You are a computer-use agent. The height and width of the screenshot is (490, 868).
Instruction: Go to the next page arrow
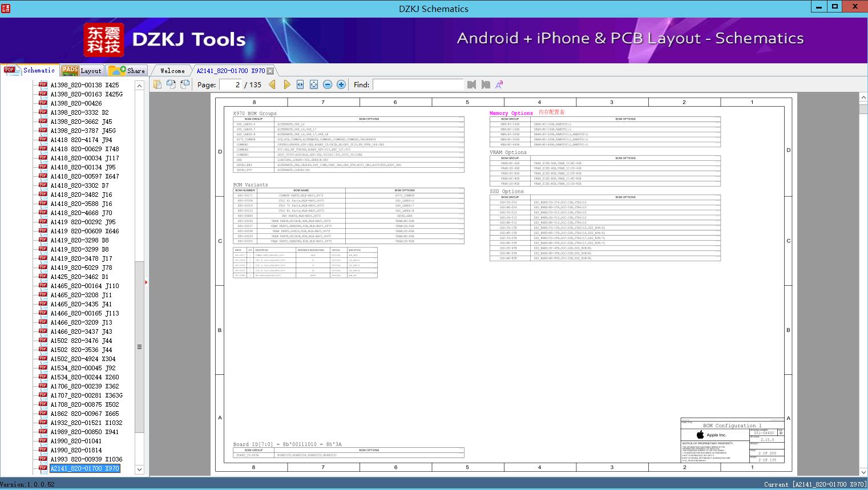286,84
